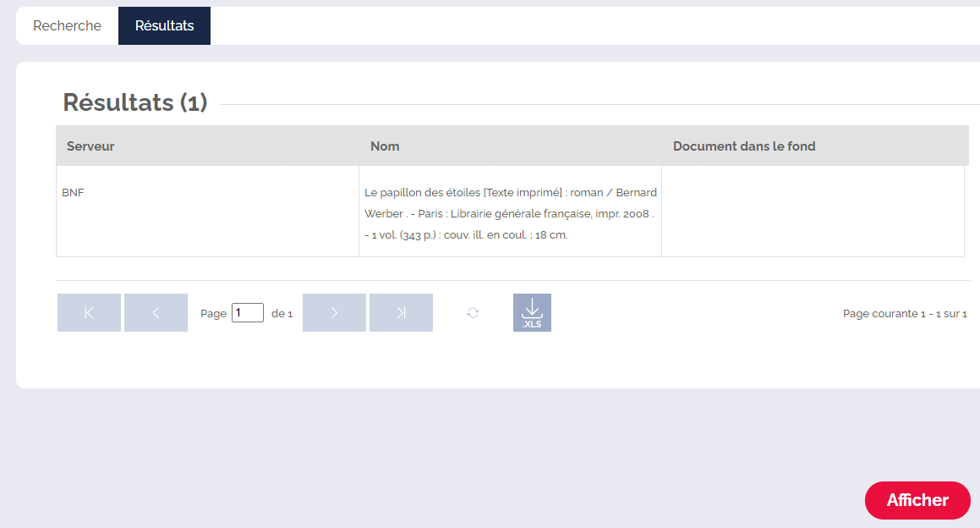Select the BNF server cell
Screen dimensions: 980x528
click(207, 212)
